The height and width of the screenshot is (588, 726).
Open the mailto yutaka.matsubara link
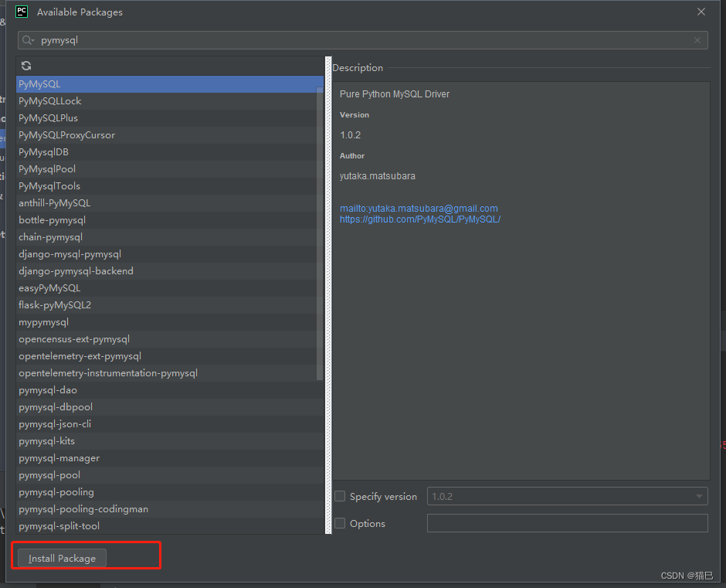click(419, 209)
